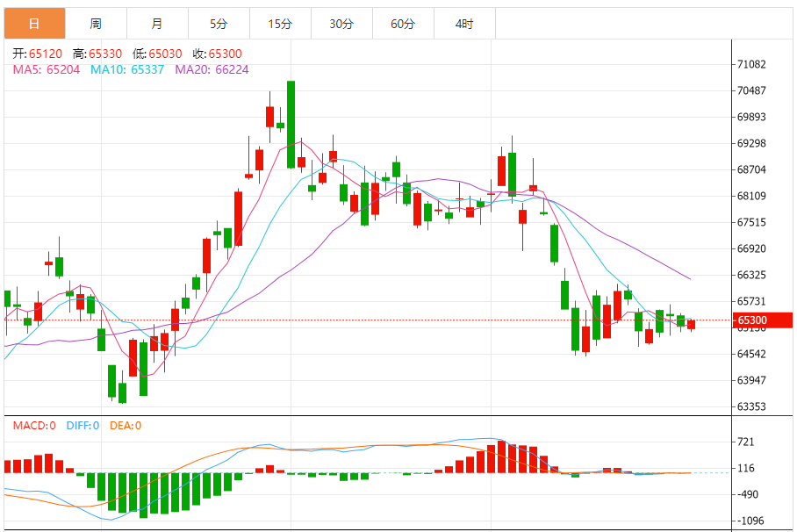This screenshot has width=797, height=532.
Task: Click the 70487 price axis label
Action: coord(751,90)
